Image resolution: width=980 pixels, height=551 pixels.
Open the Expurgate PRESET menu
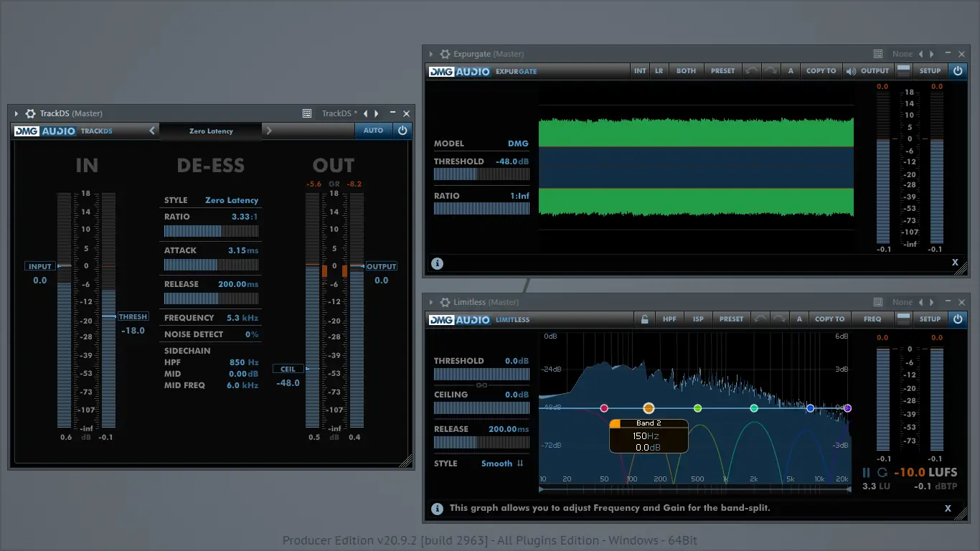723,71
